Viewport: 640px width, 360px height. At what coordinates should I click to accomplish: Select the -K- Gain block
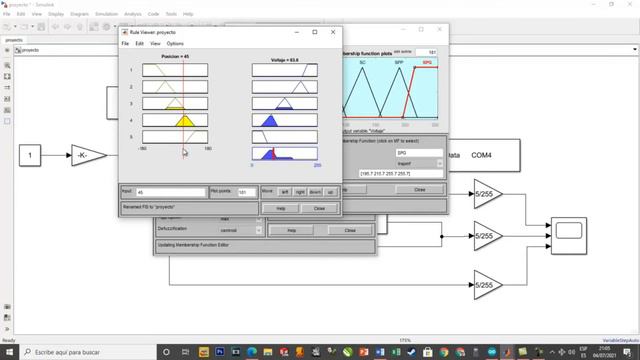coord(89,155)
